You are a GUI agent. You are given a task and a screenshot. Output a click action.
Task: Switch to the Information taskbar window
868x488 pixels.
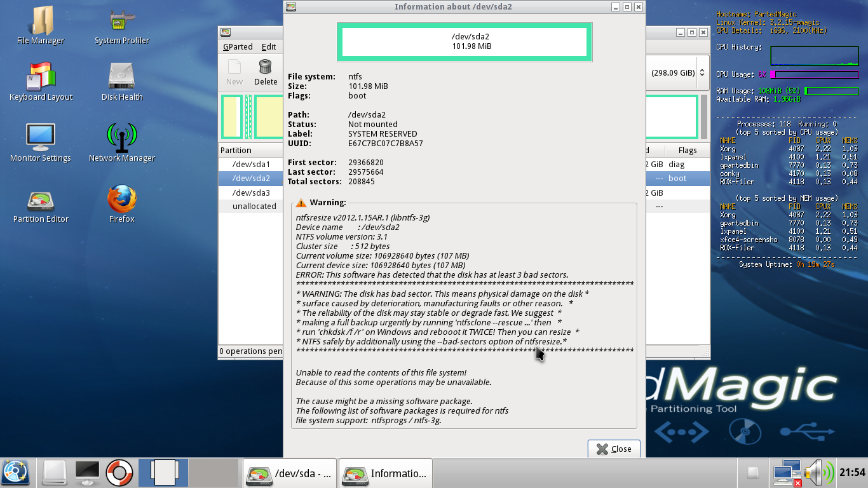(x=386, y=473)
